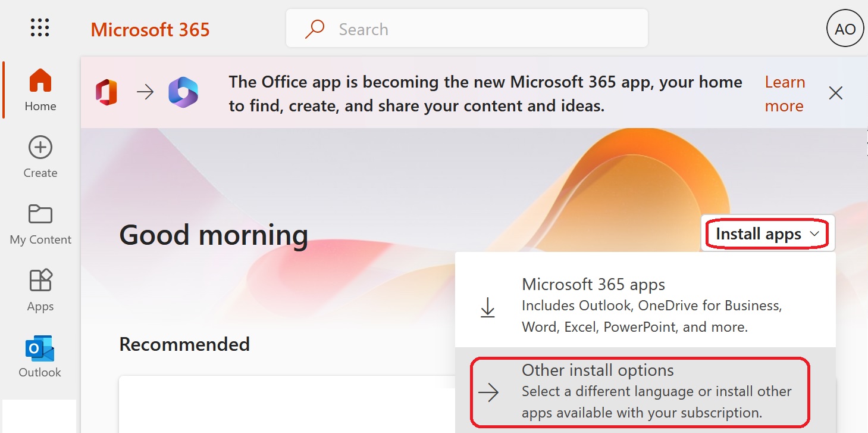Open the AO account avatar menu
The width and height of the screenshot is (868, 433).
pyautogui.click(x=845, y=29)
